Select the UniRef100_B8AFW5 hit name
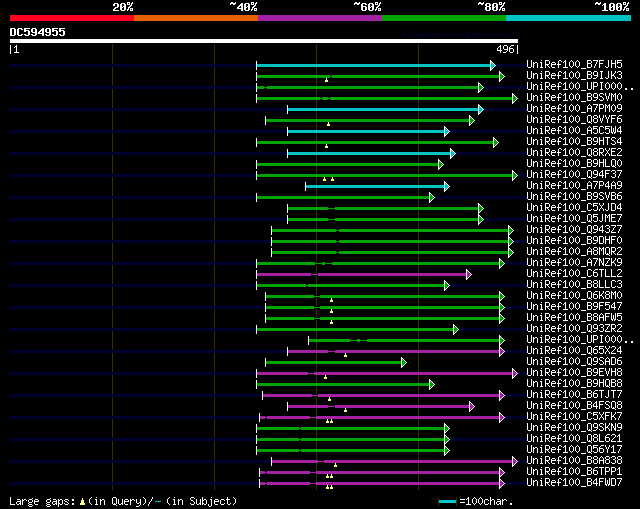Viewport: 640px width, 509px height. [574, 318]
